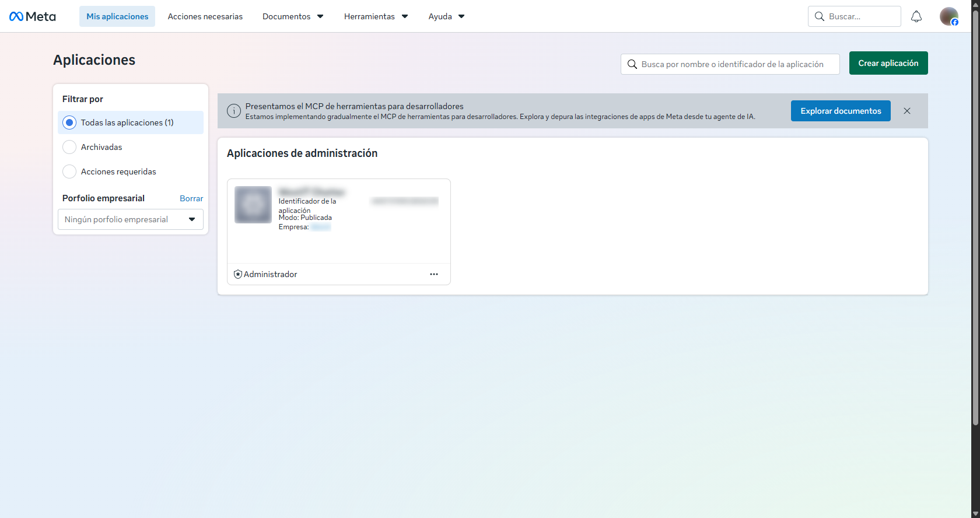Open the app card's three-dot options menu
This screenshot has height=518, width=980.
434,274
